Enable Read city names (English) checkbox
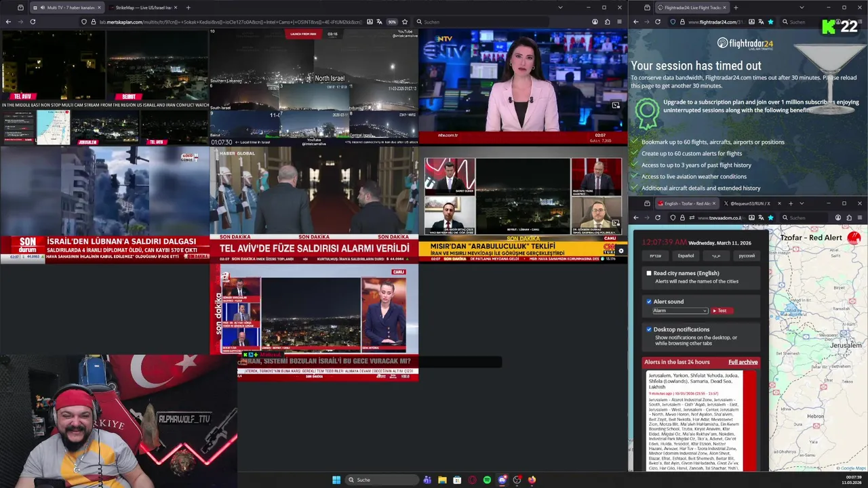The height and width of the screenshot is (488, 868). [x=649, y=273]
